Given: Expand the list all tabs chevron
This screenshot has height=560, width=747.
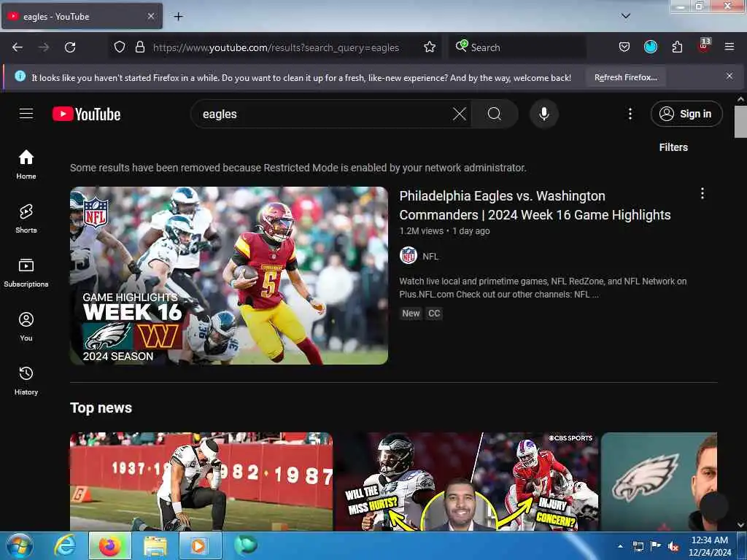Looking at the screenshot, I should point(626,16).
